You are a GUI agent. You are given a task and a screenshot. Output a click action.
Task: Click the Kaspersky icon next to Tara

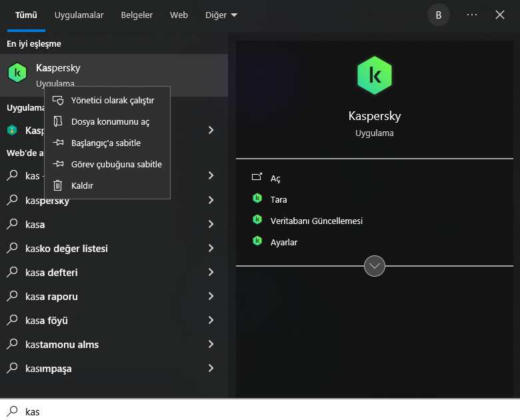257,199
